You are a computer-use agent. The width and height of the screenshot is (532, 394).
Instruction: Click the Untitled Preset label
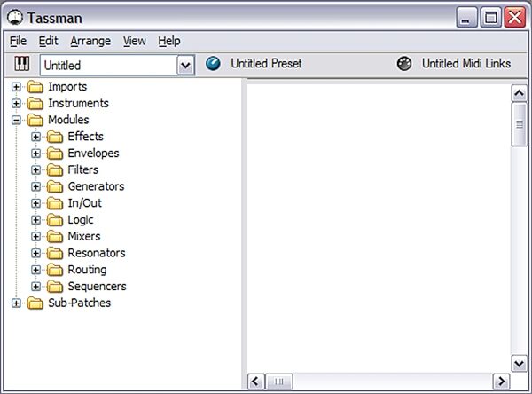coord(266,64)
